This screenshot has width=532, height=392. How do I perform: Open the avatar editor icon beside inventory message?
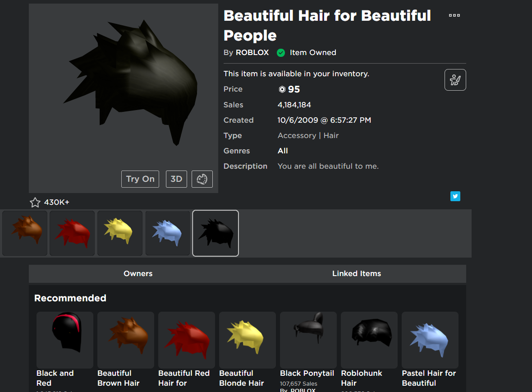(x=455, y=79)
